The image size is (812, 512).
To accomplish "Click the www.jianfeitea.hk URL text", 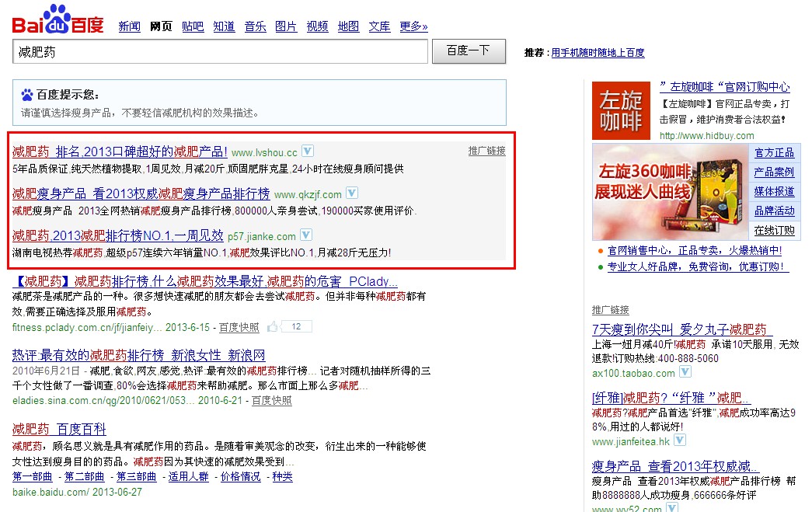I will tap(631, 441).
